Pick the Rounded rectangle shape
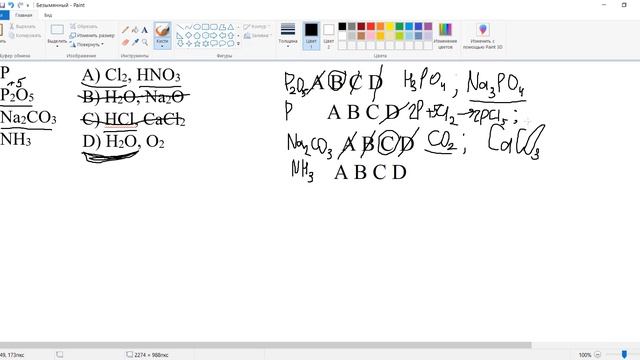 tap(214, 27)
